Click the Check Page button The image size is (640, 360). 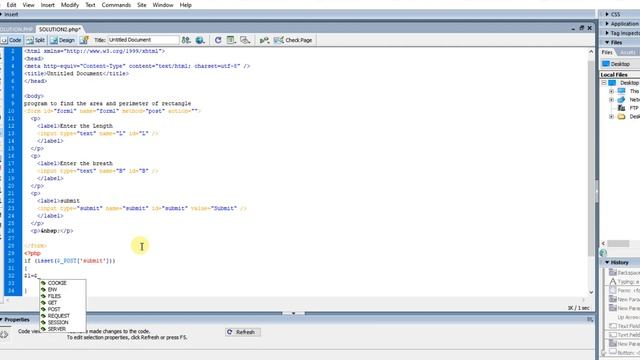point(293,40)
